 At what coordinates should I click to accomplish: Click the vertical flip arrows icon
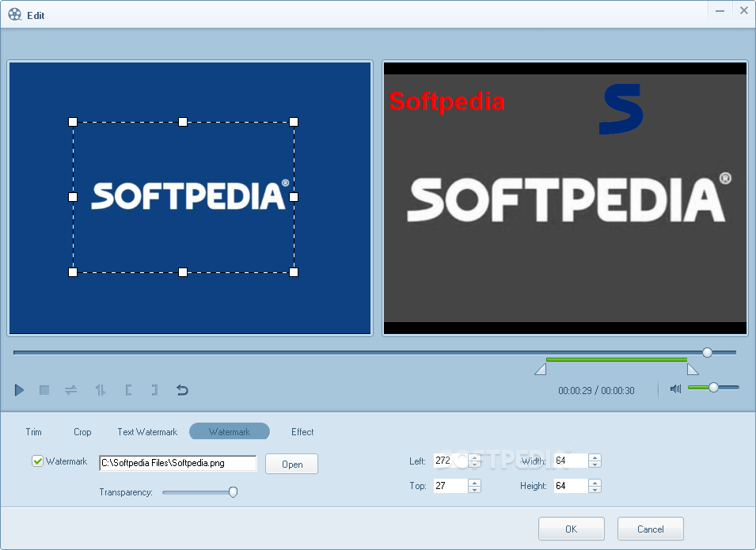click(101, 390)
